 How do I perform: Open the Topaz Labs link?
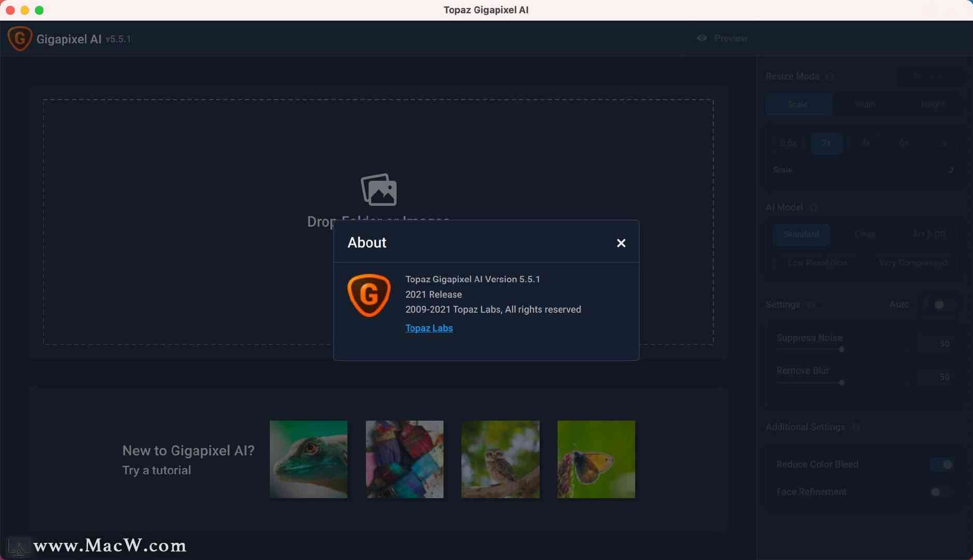click(x=429, y=328)
